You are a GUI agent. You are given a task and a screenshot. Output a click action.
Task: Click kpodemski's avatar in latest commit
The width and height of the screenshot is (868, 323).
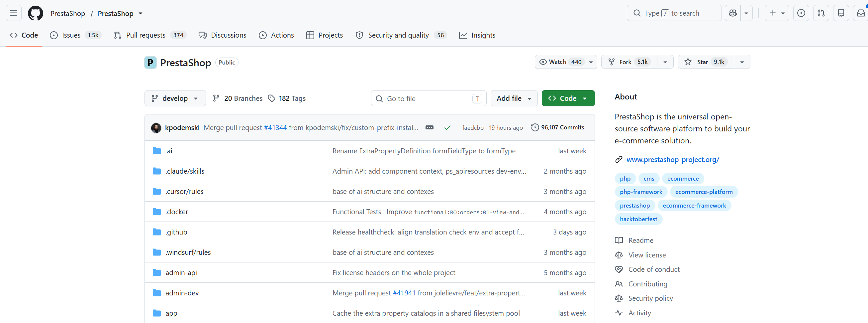(x=156, y=128)
